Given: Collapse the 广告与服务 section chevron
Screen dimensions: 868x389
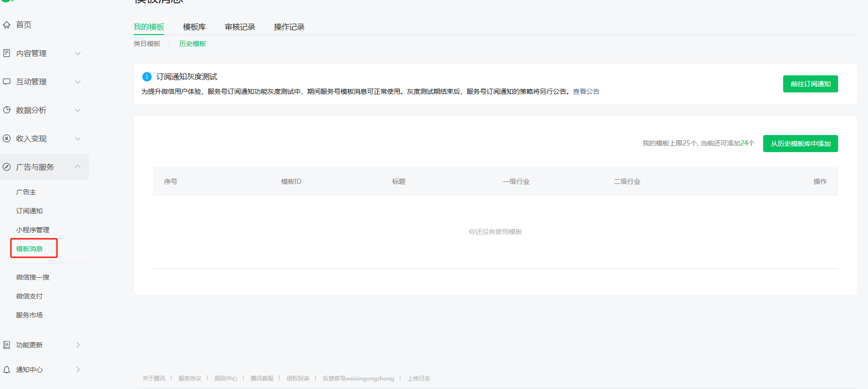Looking at the screenshot, I should click(78, 166).
